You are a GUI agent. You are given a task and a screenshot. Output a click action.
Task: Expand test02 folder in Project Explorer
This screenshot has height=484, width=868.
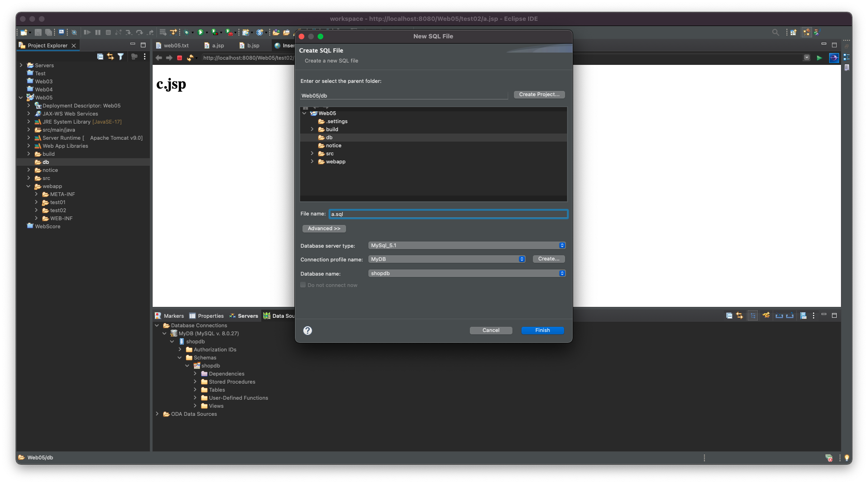[36, 210]
